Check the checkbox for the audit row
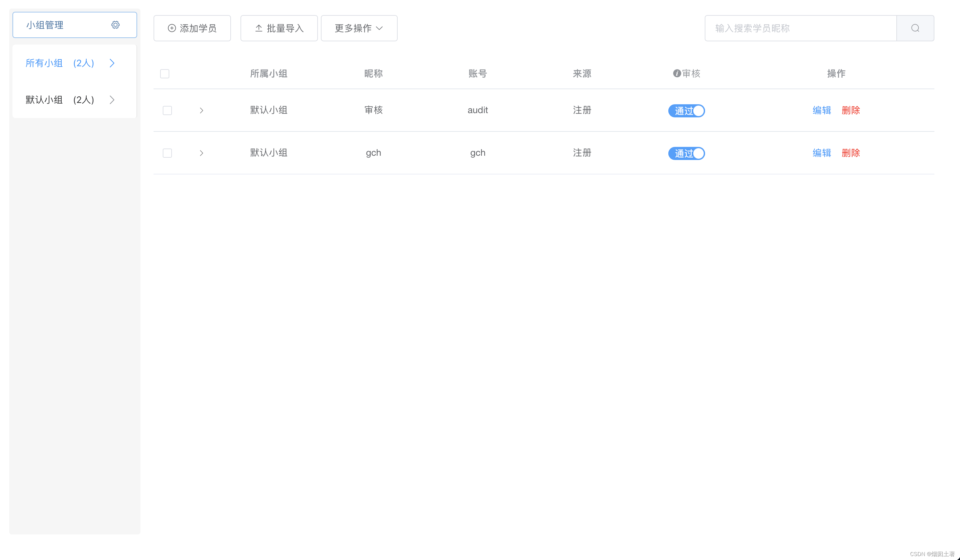This screenshot has height=560, width=960. point(167,110)
